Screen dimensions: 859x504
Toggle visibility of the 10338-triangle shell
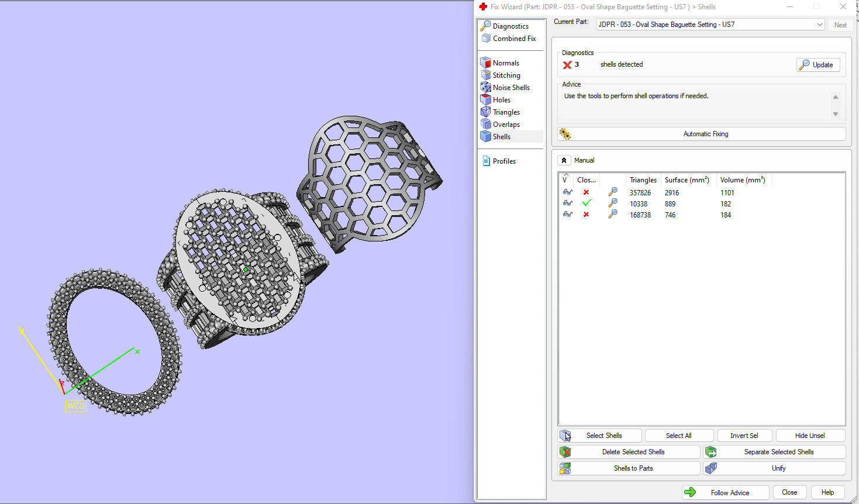coord(567,203)
